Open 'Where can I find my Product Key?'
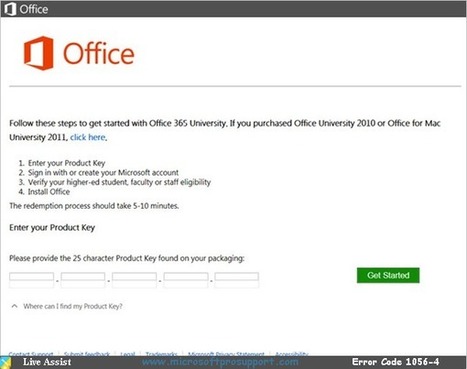 (73, 306)
